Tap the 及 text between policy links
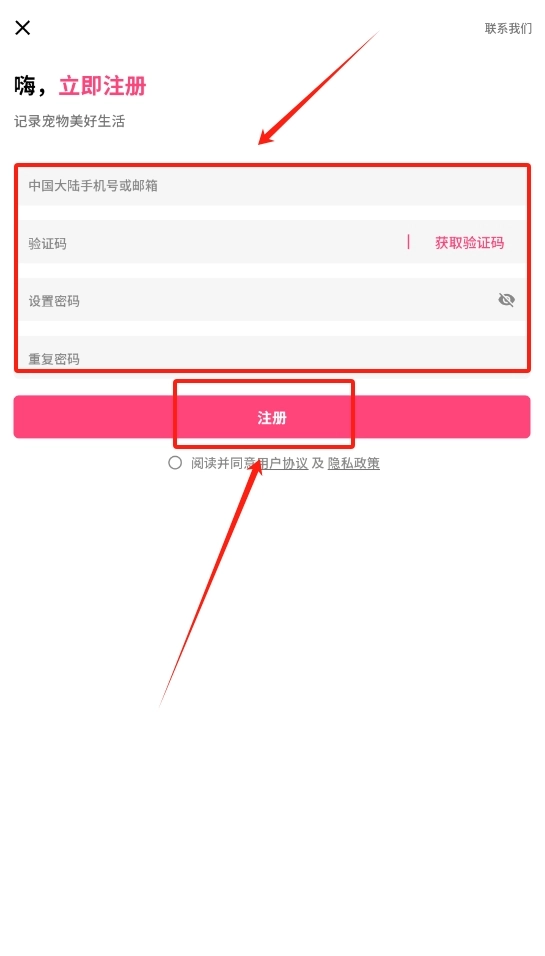 [x=318, y=463]
